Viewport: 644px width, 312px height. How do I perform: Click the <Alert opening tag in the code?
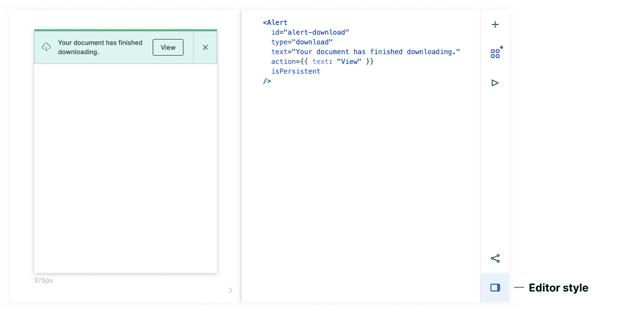click(275, 23)
